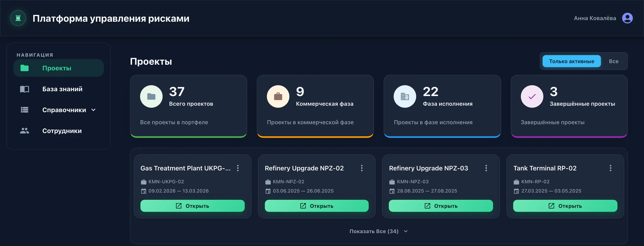This screenshot has height=246, width=644.
Task: Open three-dot menu for Refinery Upgrade NPZ-03
Action: [x=486, y=168]
